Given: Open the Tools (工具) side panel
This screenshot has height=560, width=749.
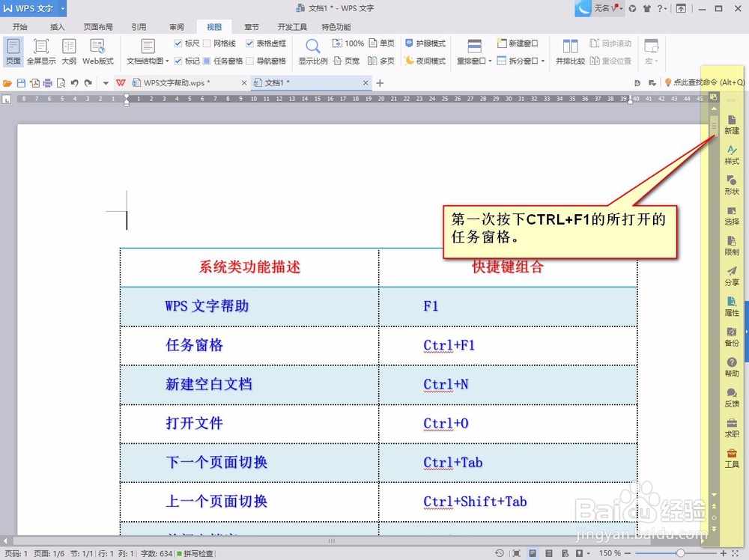Looking at the screenshot, I should 731,459.
